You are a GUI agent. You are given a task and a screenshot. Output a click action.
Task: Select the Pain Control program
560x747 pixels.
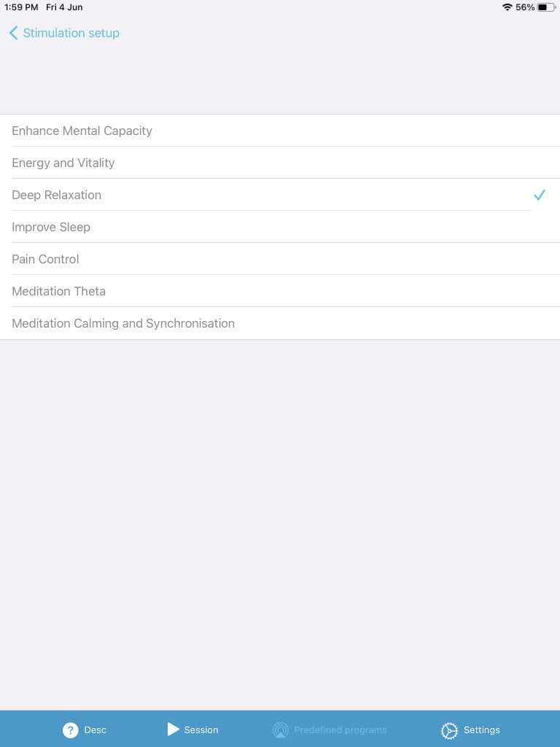tap(45, 259)
